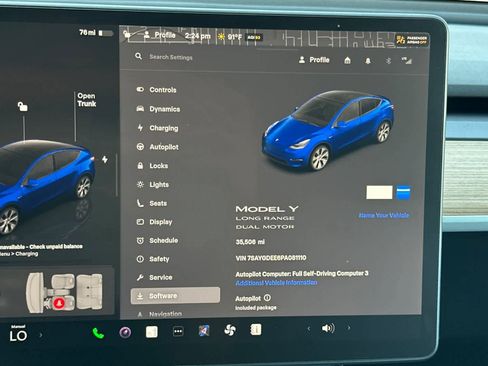Open the climate fan icon
Image resolution: width=488 pixels, height=366 pixels.
pyautogui.click(x=230, y=330)
